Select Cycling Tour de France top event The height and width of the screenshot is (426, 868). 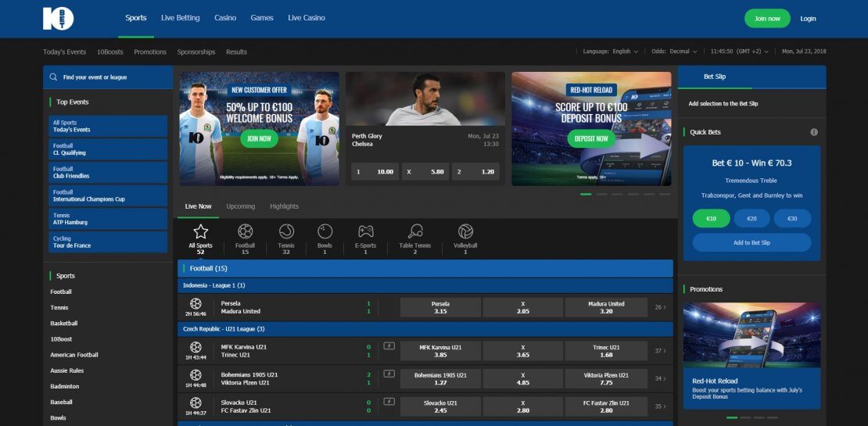coord(108,242)
